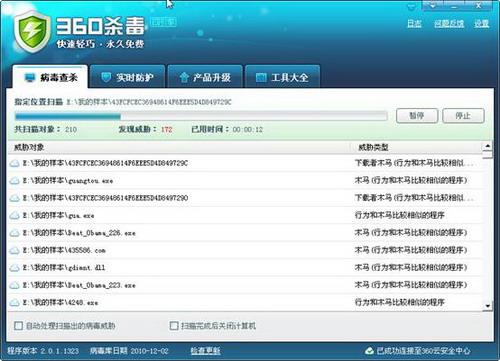Click the cloud icon beside Beat_Obama_226.exe
Image resolution: width=500 pixels, height=361 pixels.
(14, 233)
